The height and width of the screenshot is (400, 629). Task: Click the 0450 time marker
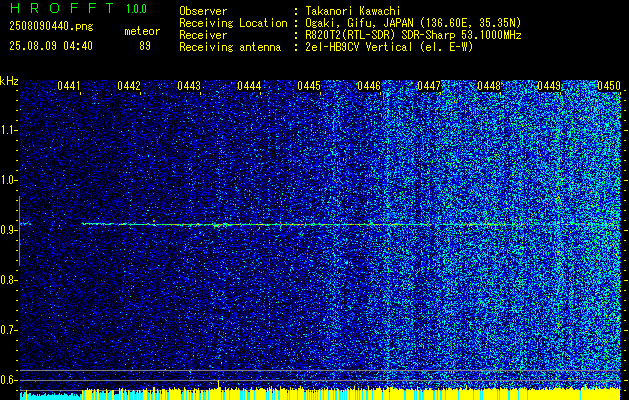tap(609, 86)
